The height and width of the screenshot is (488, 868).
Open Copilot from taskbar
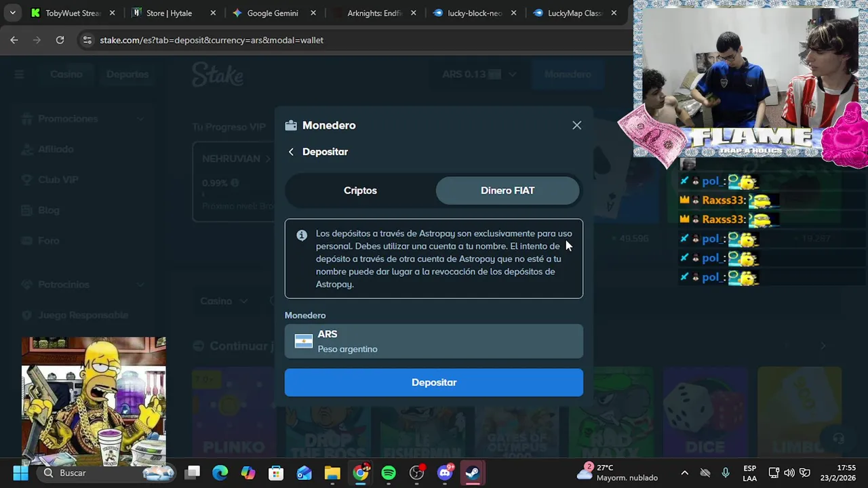(x=248, y=473)
